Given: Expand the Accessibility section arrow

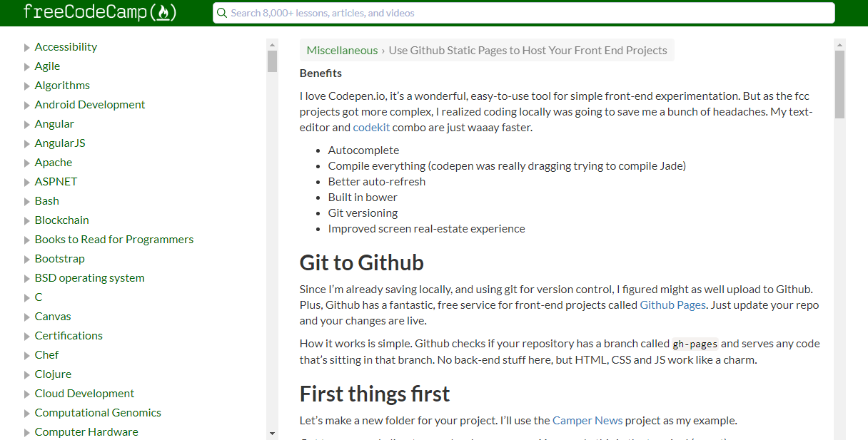Looking at the screenshot, I should tap(27, 48).
